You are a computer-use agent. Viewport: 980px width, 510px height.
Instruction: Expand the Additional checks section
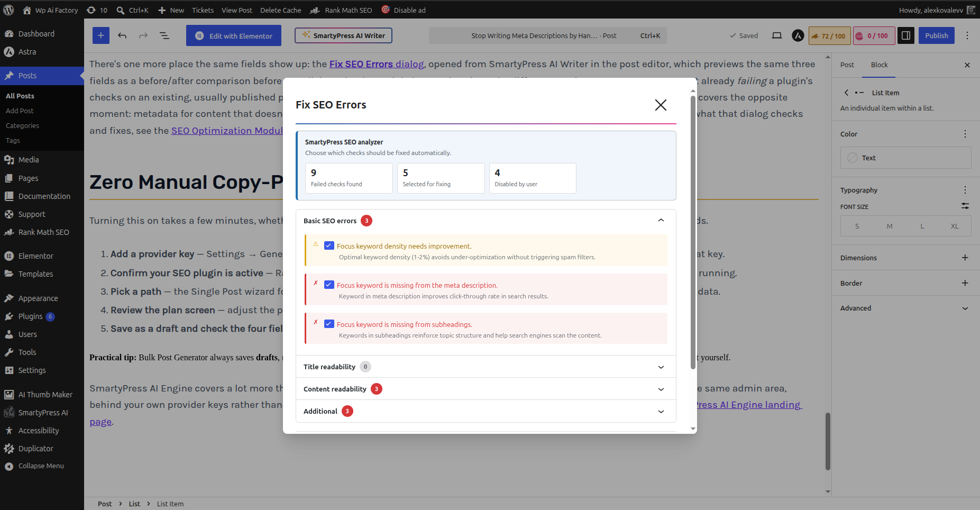(486, 411)
